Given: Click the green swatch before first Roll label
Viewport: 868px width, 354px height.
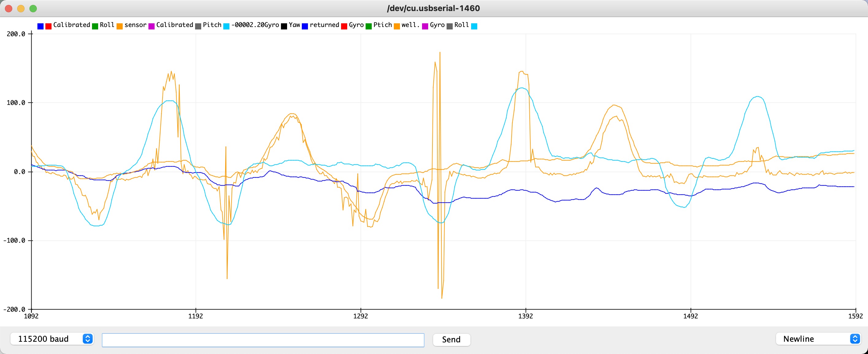Looking at the screenshot, I should (95, 26).
